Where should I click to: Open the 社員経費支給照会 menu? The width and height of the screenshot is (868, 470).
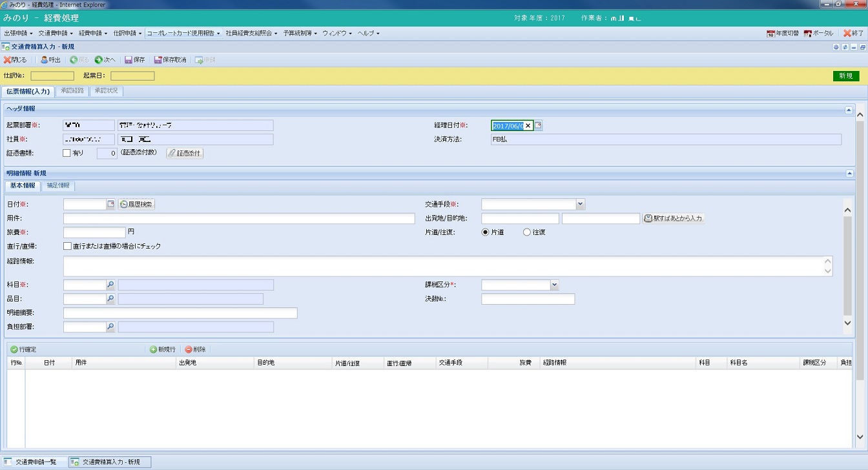252,33
